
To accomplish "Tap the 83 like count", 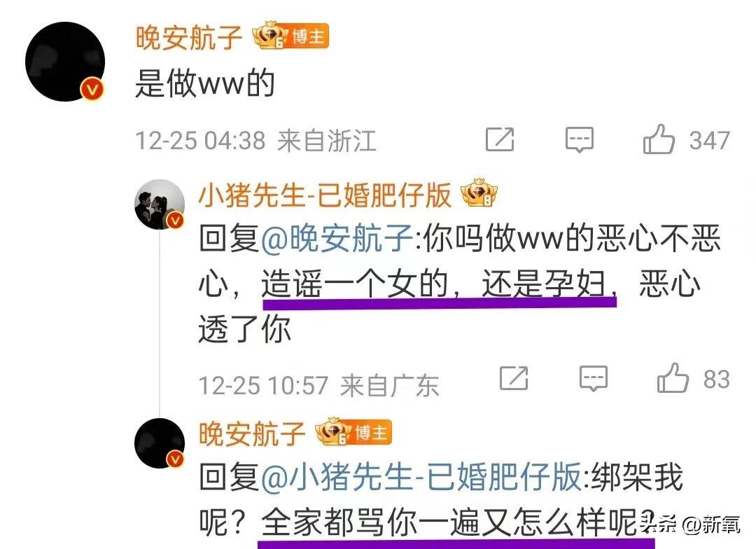I will pyautogui.click(x=717, y=379).
